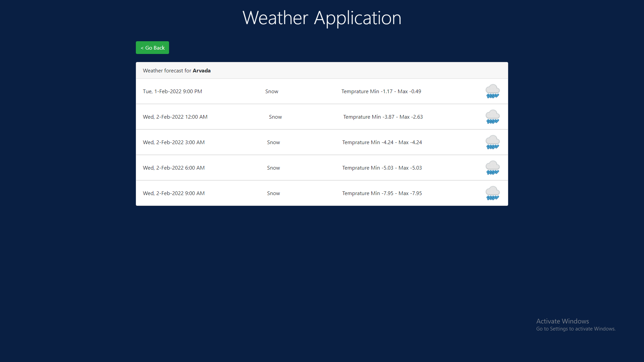Click snow icon for Wed 2-Feb 9:00 AM
This screenshot has width=644, height=362.
click(x=492, y=193)
